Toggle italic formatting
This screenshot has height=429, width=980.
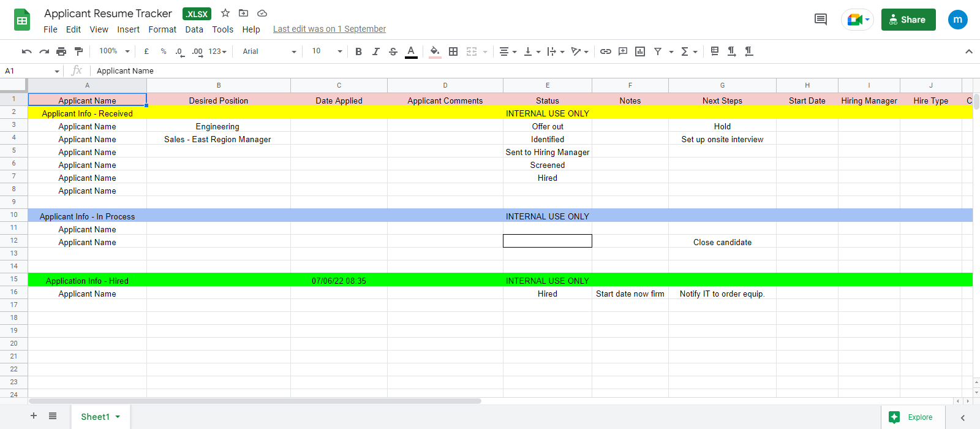(x=375, y=51)
